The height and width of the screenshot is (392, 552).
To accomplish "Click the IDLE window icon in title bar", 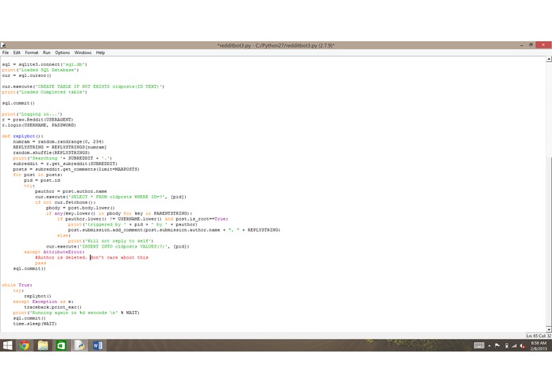I will pos(3,45).
